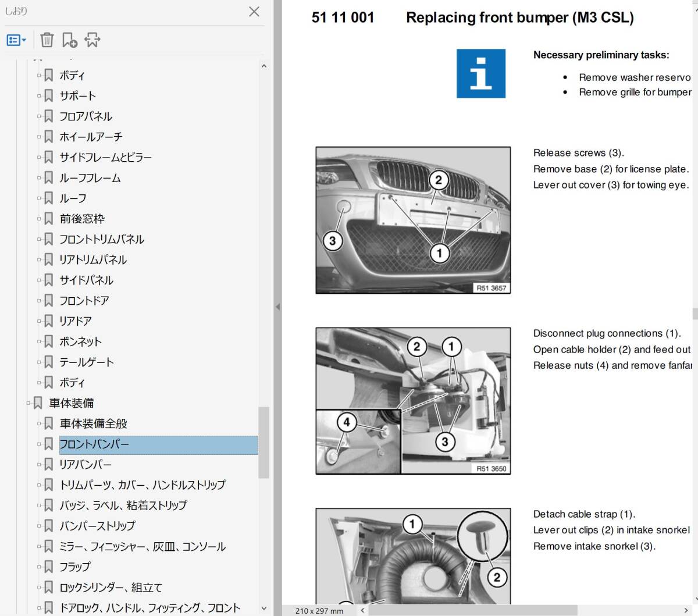This screenshot has width=698, height=616.
Task: Click the bookmark icon beside フラップ
Action: click(49, 567)
